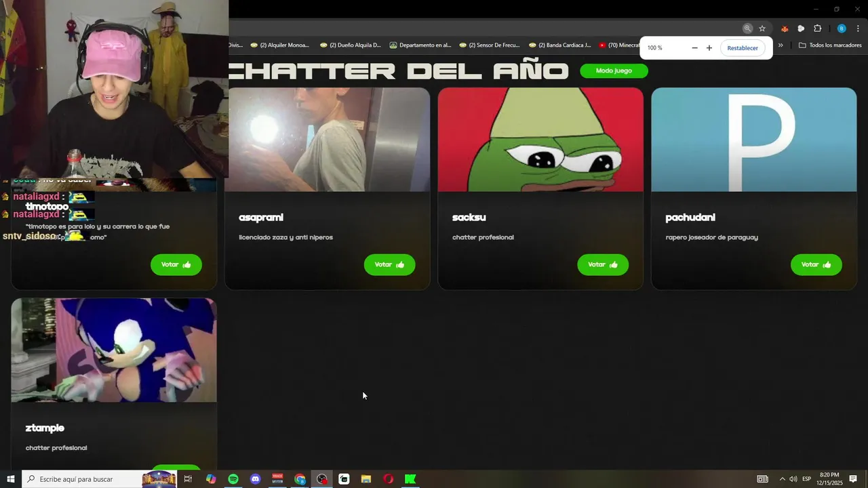This screenshot has width=868, height=488.
Task: Open the Windows Start menu
Action: pos(10,479)
